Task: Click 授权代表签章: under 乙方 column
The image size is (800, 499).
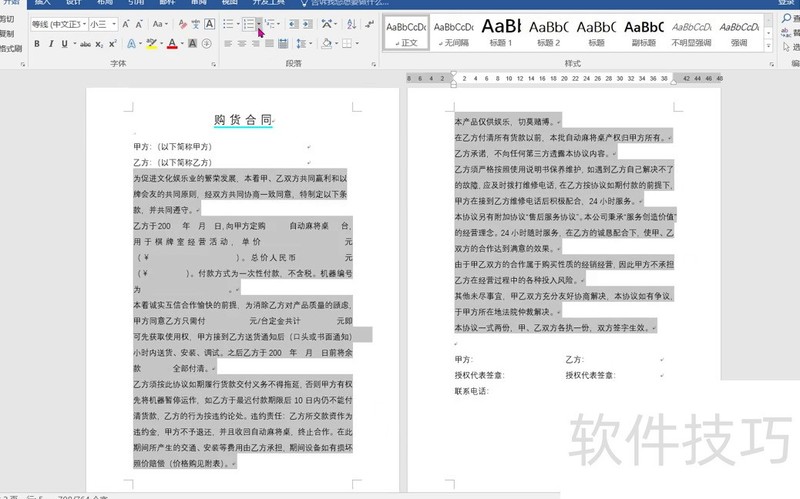Action: 590,376
